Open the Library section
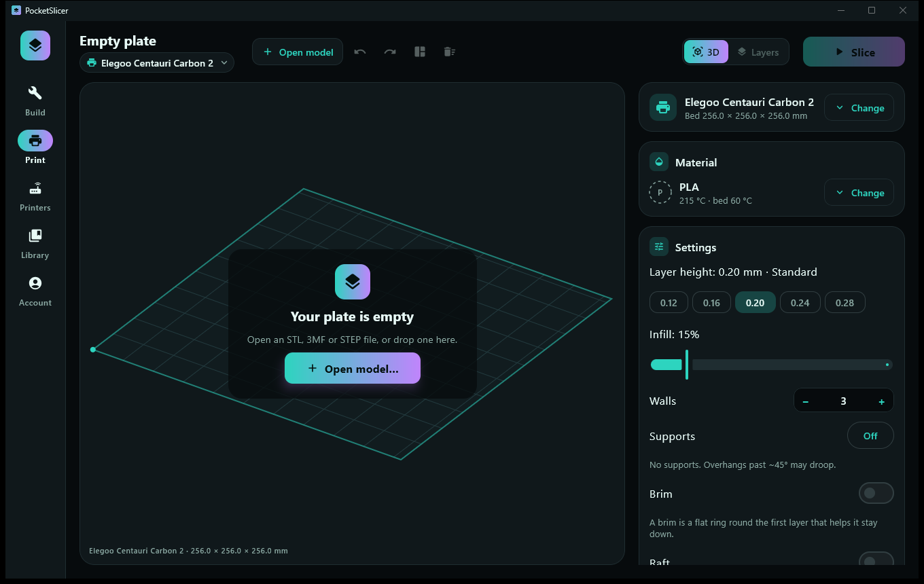 (x=35, y=243)
